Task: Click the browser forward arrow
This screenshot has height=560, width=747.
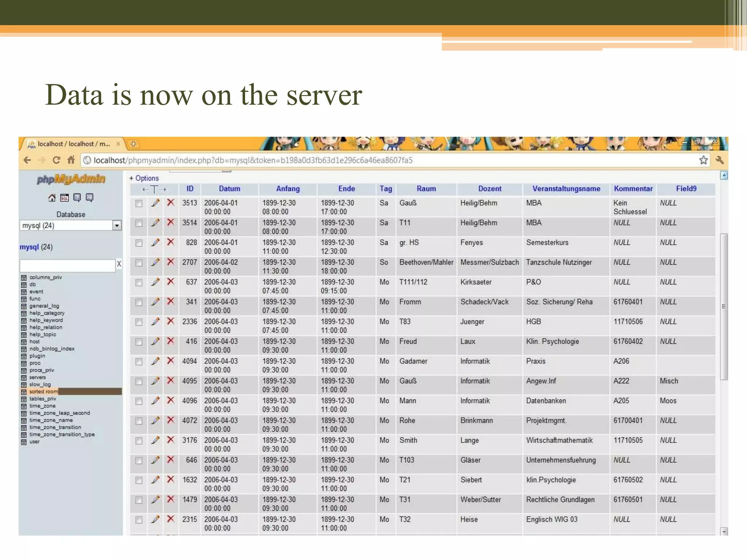Action: click(42, 160)
